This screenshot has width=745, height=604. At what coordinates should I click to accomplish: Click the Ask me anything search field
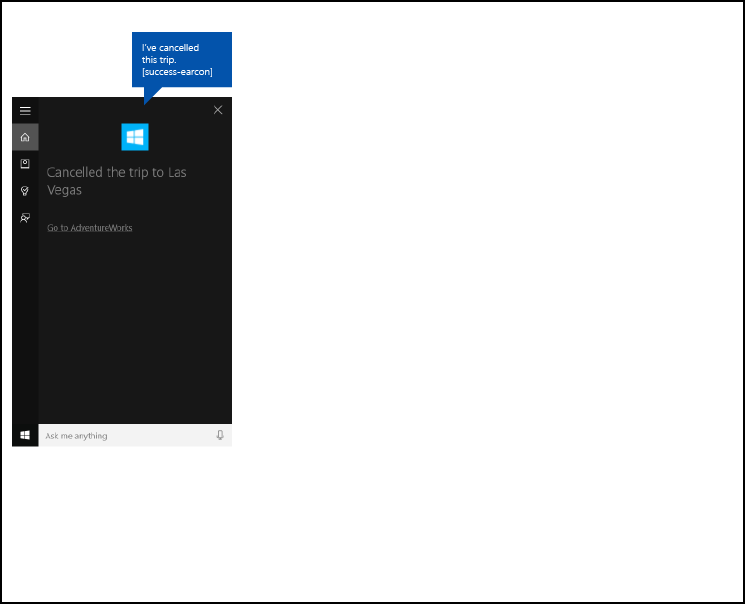coord(135,435)
